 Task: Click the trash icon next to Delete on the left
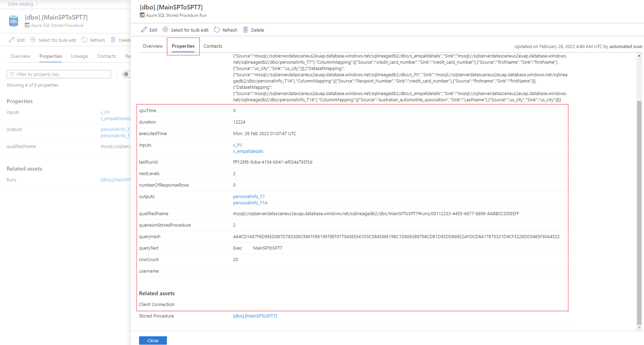(x=113, y=40)
